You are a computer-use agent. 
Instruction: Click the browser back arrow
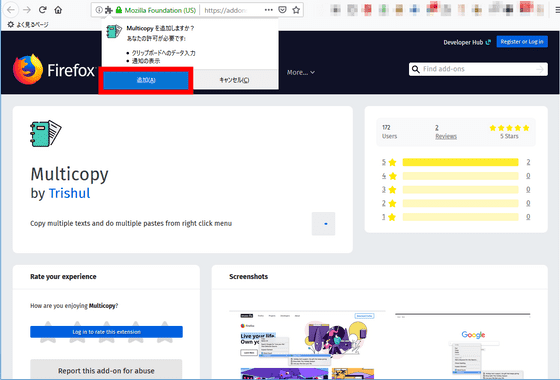11,10
